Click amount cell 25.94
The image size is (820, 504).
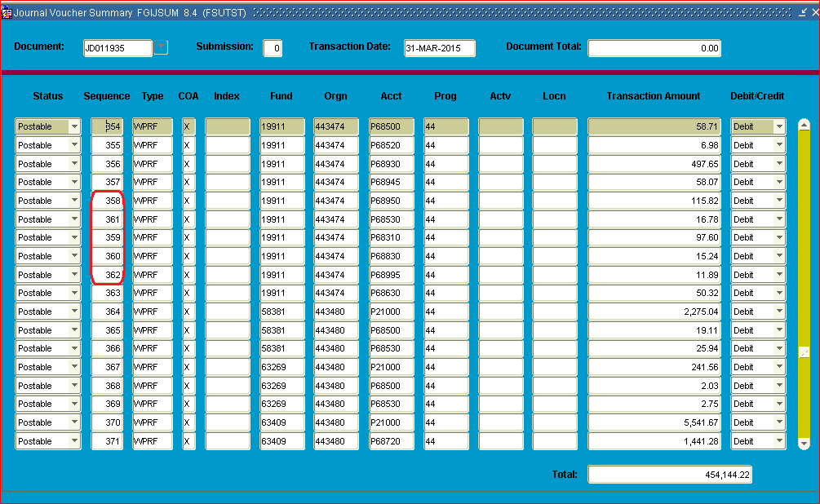tap(654, 348)
